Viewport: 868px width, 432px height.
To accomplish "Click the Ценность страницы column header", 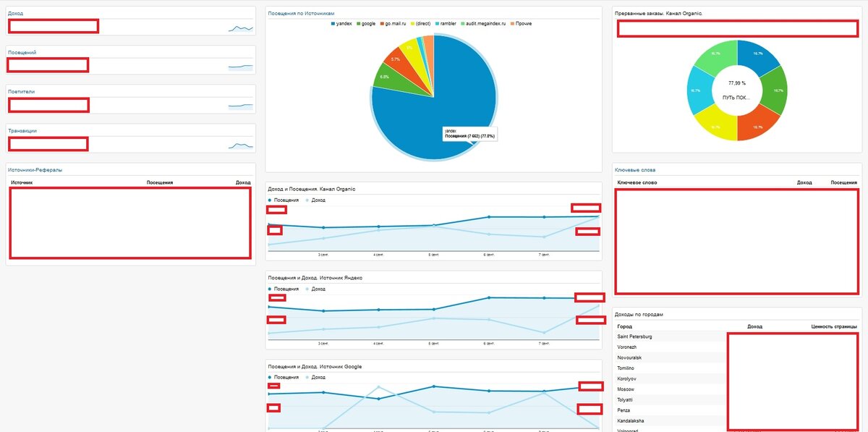I will (834, 326).
